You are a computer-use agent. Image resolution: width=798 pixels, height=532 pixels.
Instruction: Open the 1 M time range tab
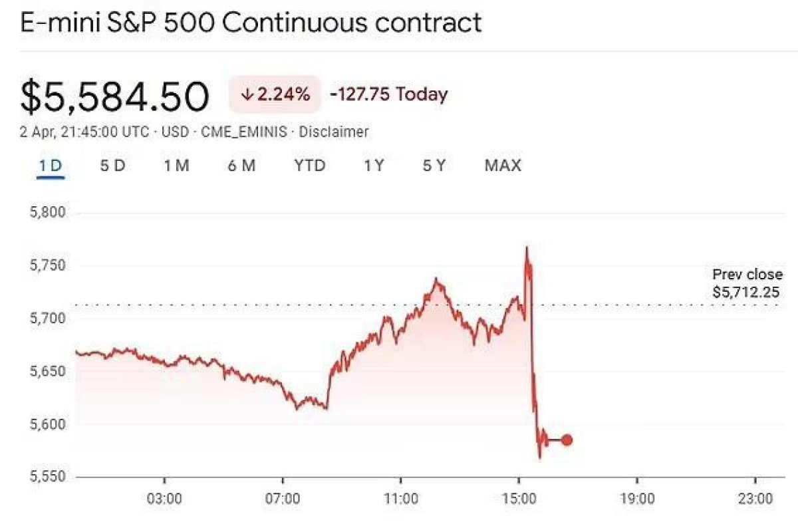pyautogui.click(x=176, y=166)
